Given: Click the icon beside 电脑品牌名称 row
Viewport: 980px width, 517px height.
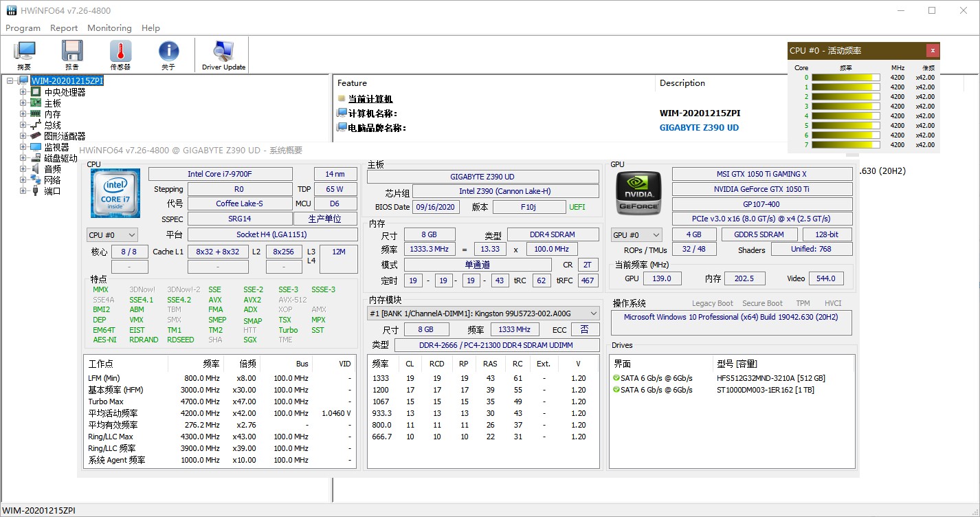Looking at the screenshot, I should coord(342,128).
